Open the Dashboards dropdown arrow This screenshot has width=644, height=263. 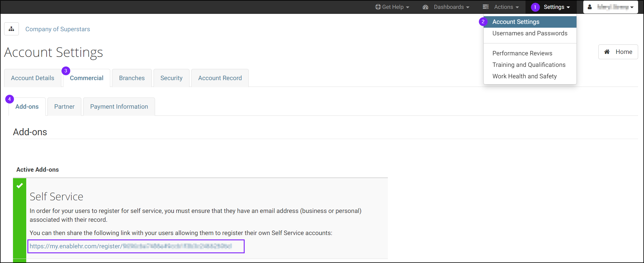click(468, 7)
